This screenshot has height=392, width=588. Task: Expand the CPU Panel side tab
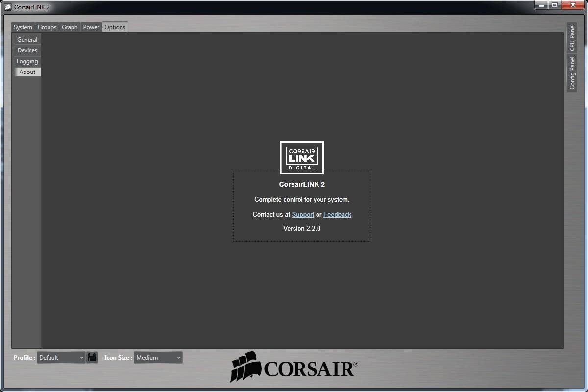[572, 38]
